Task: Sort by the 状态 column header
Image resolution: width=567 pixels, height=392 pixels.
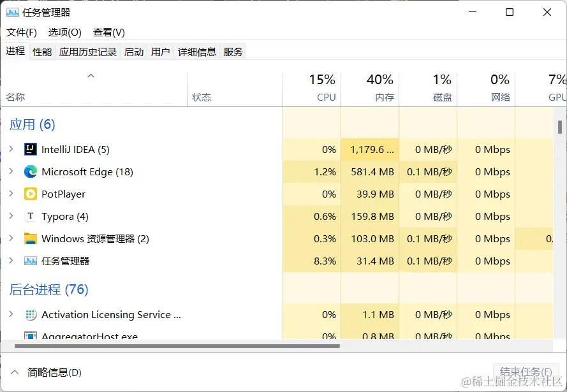Action: [x=235, y=89]
